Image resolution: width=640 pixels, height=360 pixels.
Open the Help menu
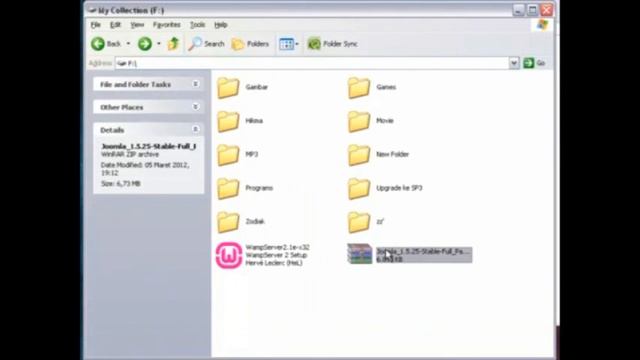(220, 25)
